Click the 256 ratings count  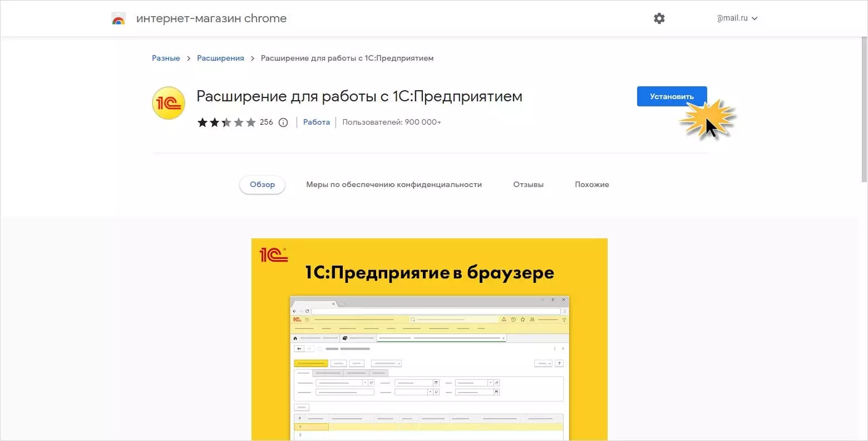click(x=267, y=122)
